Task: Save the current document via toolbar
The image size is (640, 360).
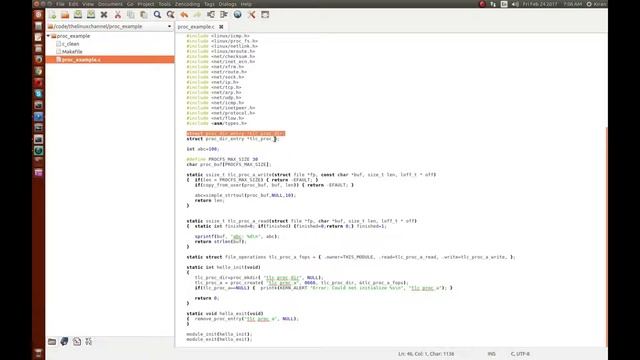Action: pos(78,15)
